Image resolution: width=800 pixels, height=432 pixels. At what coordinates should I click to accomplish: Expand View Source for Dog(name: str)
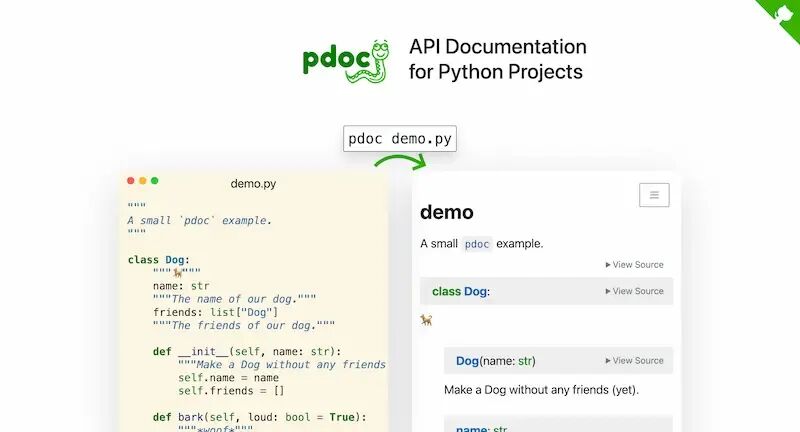[x=634, y=361]
